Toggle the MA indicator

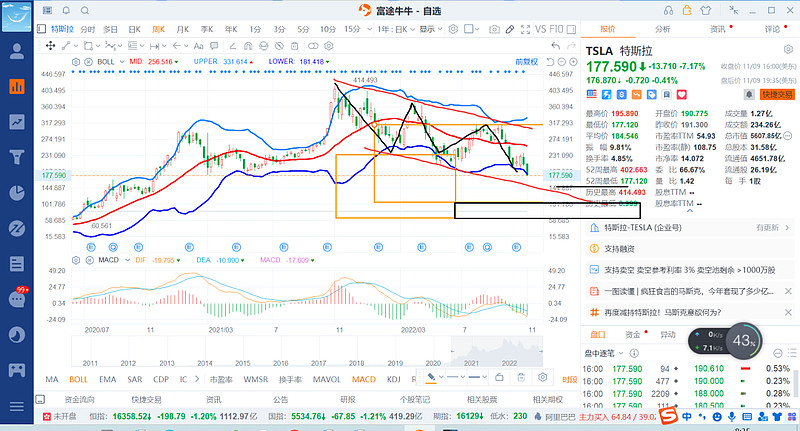tap(52, 379)
